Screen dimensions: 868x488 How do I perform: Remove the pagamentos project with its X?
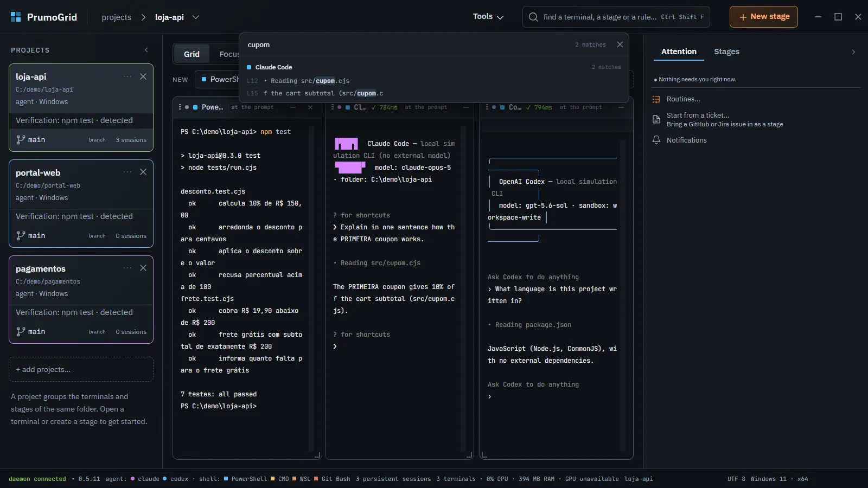(143, 268)
